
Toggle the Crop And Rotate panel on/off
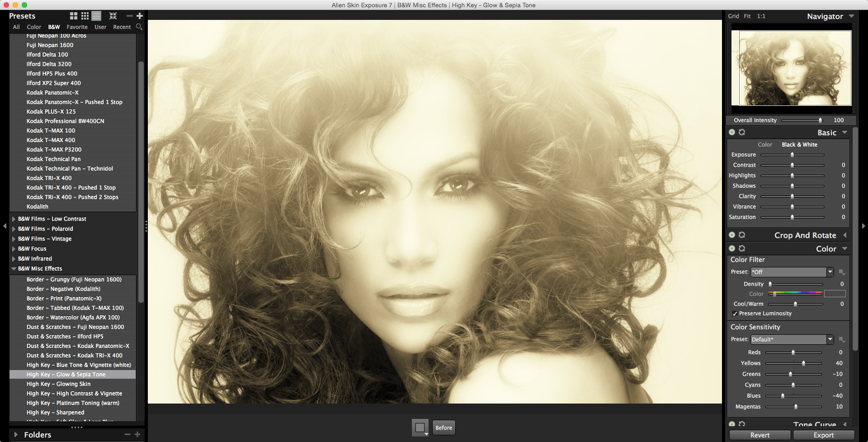(732, 235)
